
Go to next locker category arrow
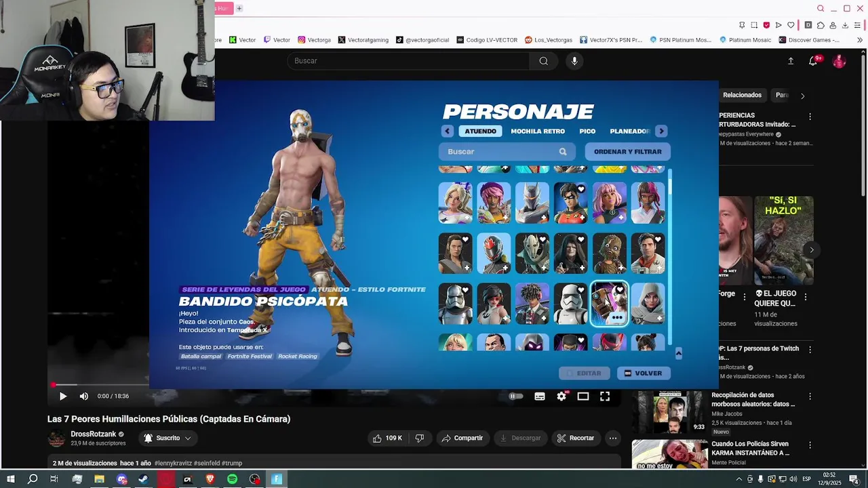(x=661, y=131)
